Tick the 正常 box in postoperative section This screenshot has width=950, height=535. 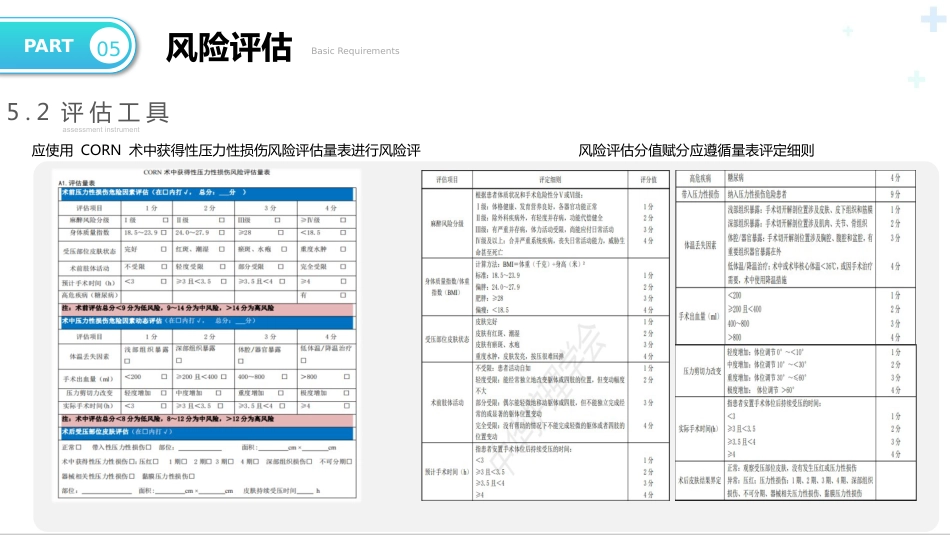click(x=78, y=447)
